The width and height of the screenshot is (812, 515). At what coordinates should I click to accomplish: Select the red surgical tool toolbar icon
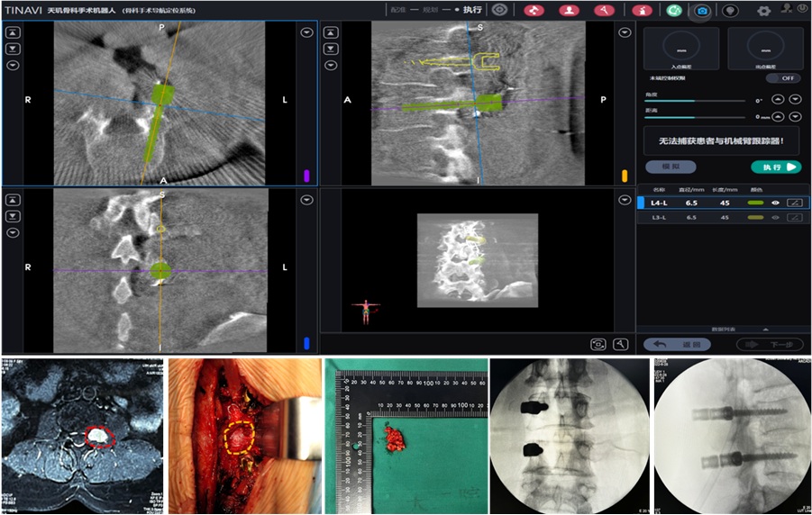604,10
